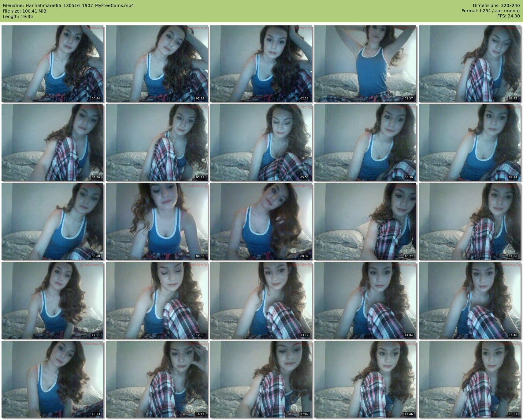Select the "FPS: 24.00" text
This screenshot has height=420, width=523.
[x=508, y=17]
